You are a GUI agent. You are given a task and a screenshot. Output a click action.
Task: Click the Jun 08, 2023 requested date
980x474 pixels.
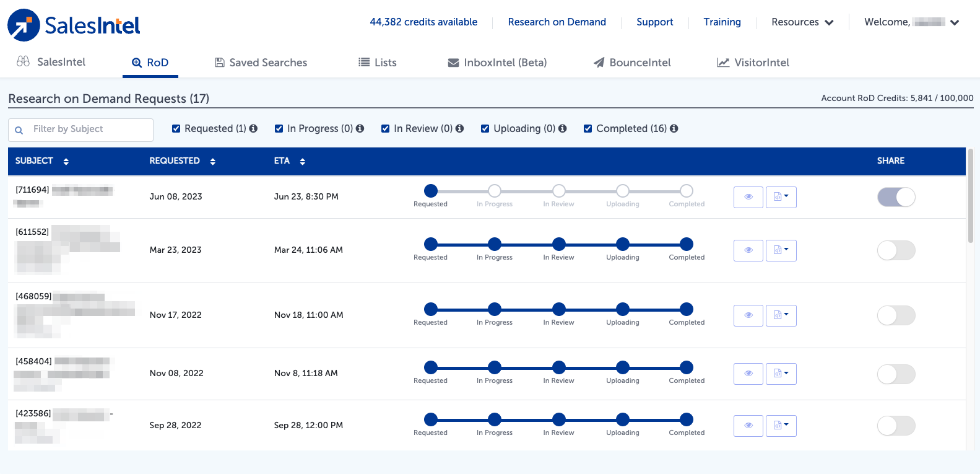pyautogui.click(x=176, y=196)
